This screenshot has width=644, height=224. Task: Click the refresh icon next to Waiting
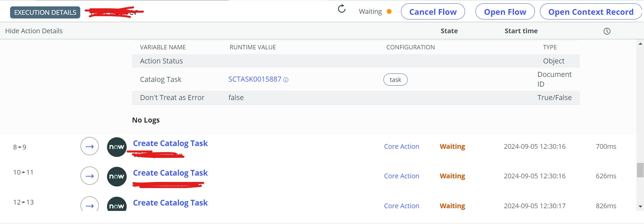(341, 9)
